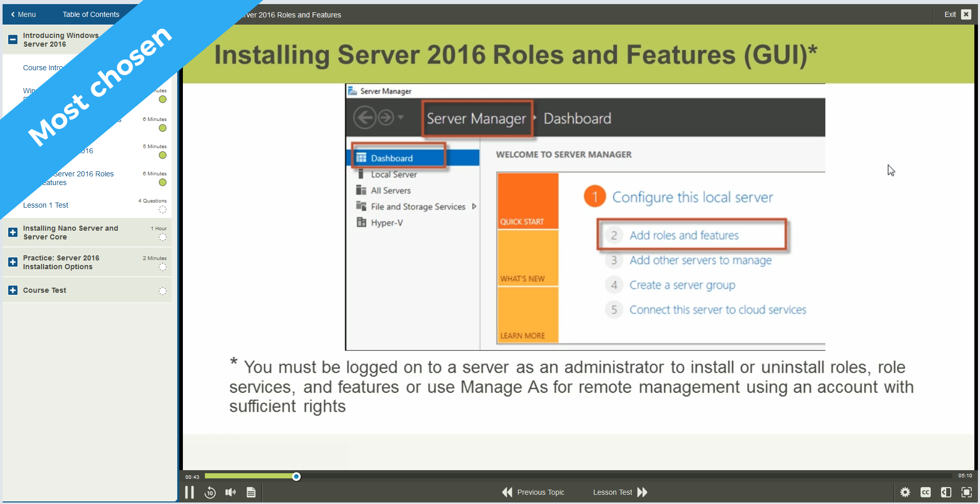Expand Installing Nano Server and Server Core
The height and width of the screenshot is (504, 980).
tap(13, 232)
